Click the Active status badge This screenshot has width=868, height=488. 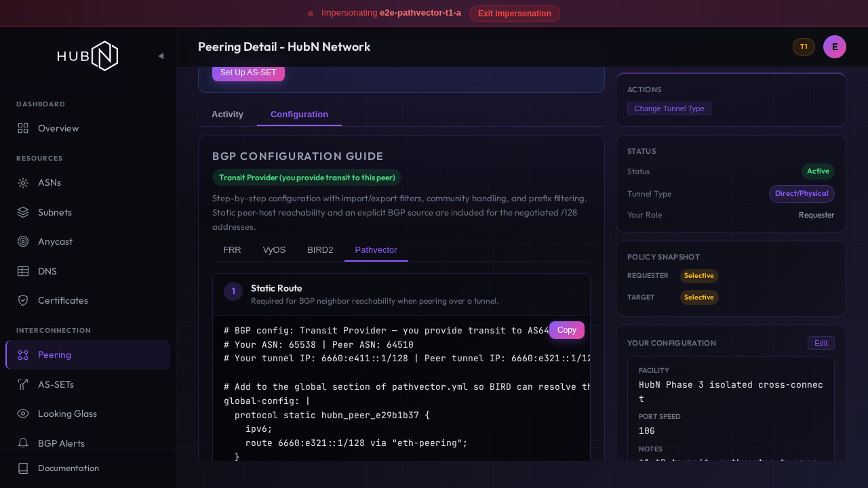(818, 171)
